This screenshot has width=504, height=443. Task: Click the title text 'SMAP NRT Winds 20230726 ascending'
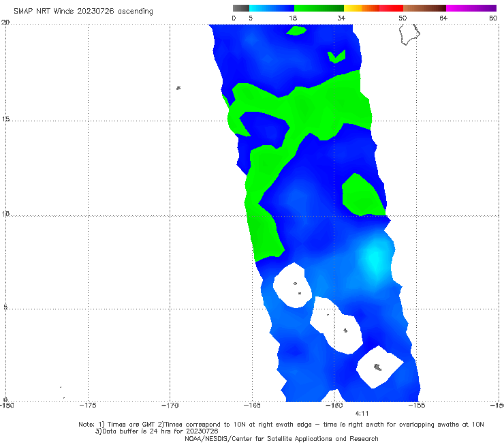(x=83, y=11)
